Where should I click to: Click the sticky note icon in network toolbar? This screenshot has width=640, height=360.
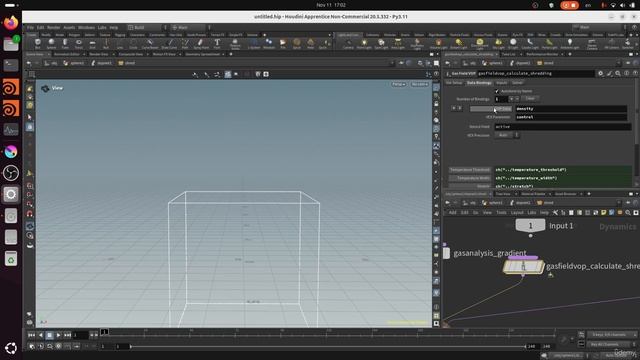(603, 213)
